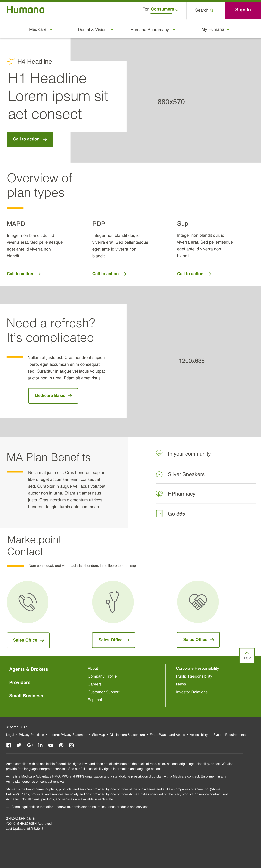Click the Twitter bird icon
261x868 pixels.
19,745
